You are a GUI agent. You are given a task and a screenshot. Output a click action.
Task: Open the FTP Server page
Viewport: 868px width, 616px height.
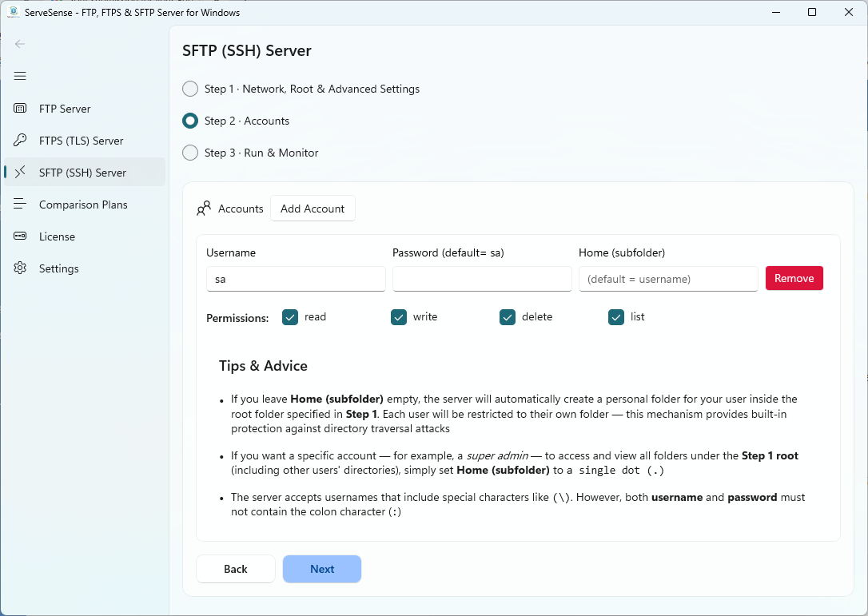[x=85, y=109]
